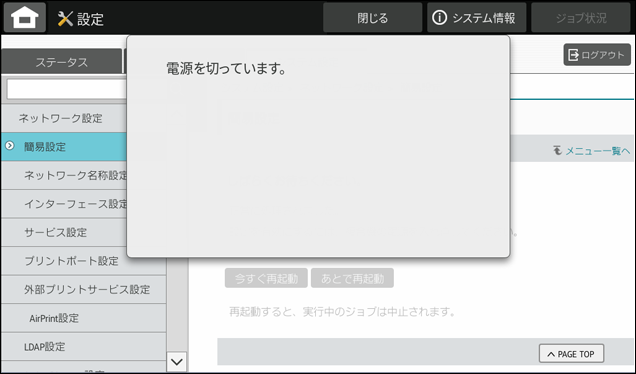Open システム情報 from the top bar
This screenshot has height=374, width=636.
click(x=477, y=18)
